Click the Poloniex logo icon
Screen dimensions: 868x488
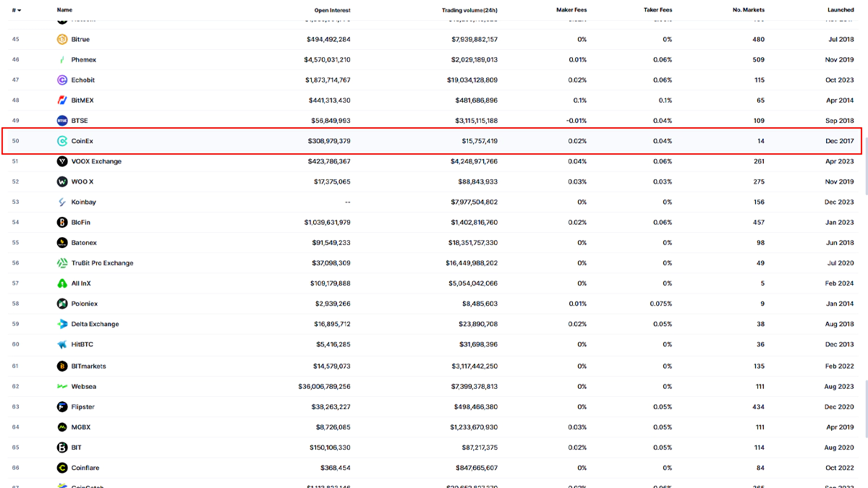(62, 304)
